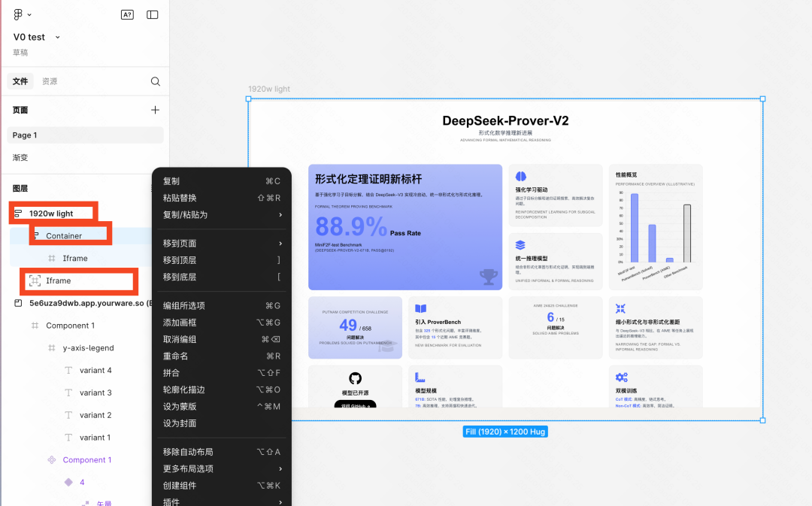Click the frame icon next to y-axis-legend

[x=52, y=348]
